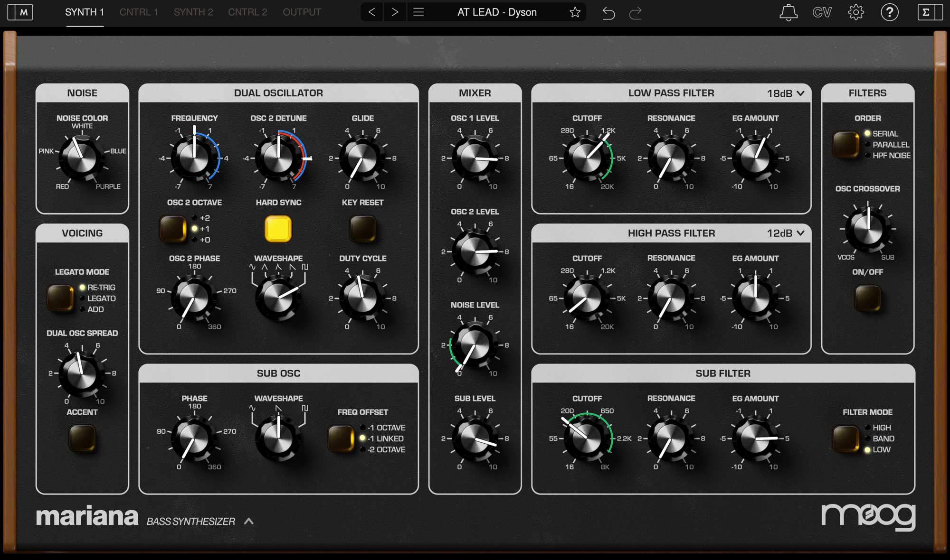Image resolution: width=950 pixels, height=560 pixels.
Task: Click the undo arrow icon
Action: tap(608, 13)
